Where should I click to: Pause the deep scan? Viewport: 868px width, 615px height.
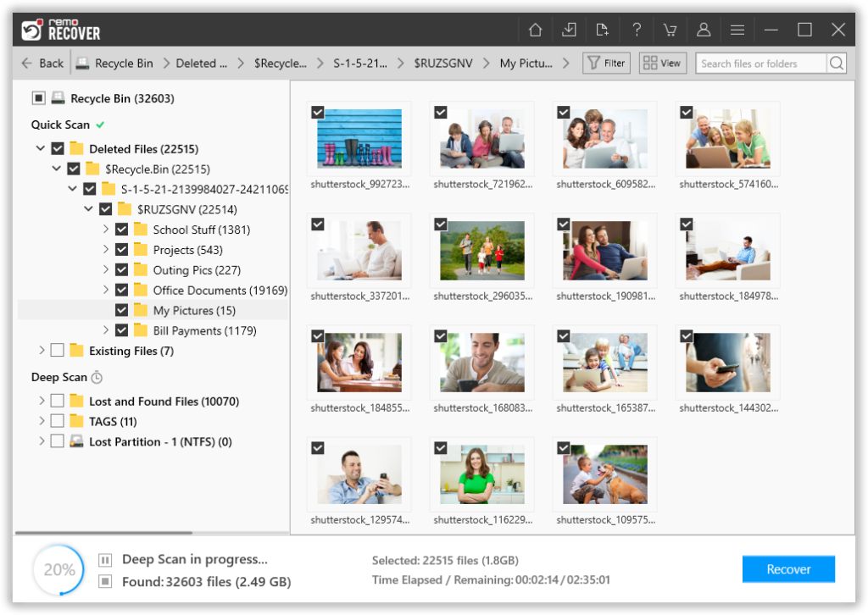105,560
